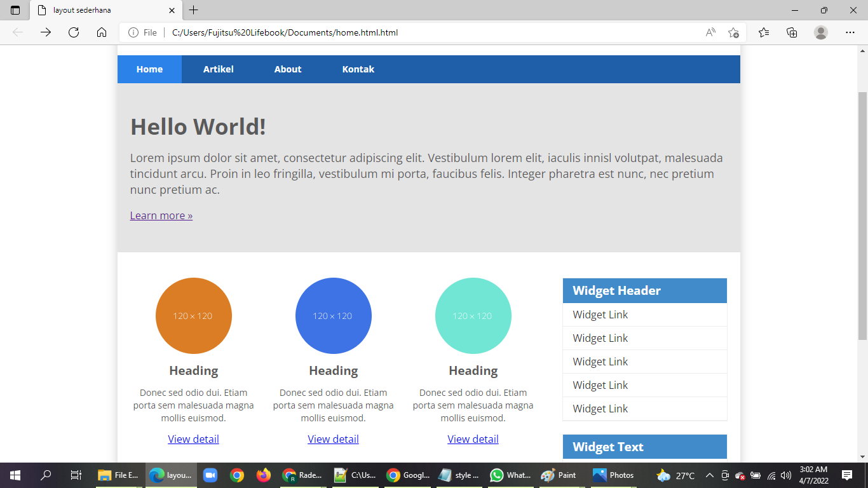Click inside the address bar
This screenshot has width=868, height=488.
click(381, 32)
